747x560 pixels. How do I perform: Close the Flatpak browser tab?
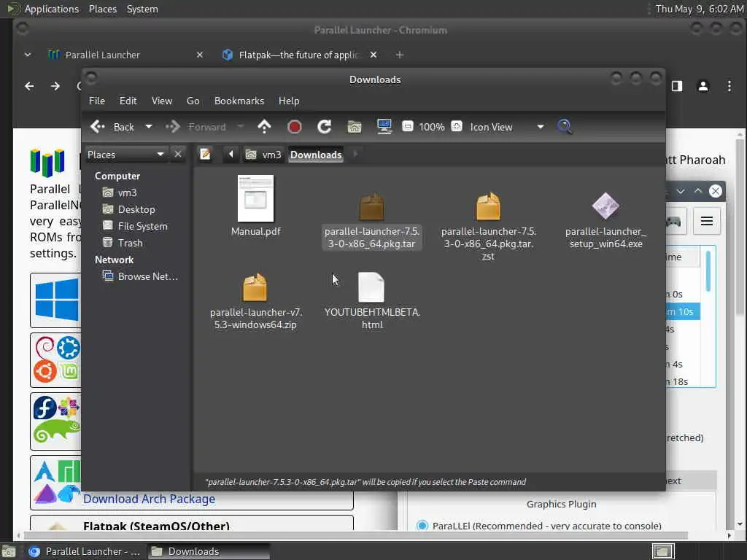pyautogui.click(x=373, y=55)
